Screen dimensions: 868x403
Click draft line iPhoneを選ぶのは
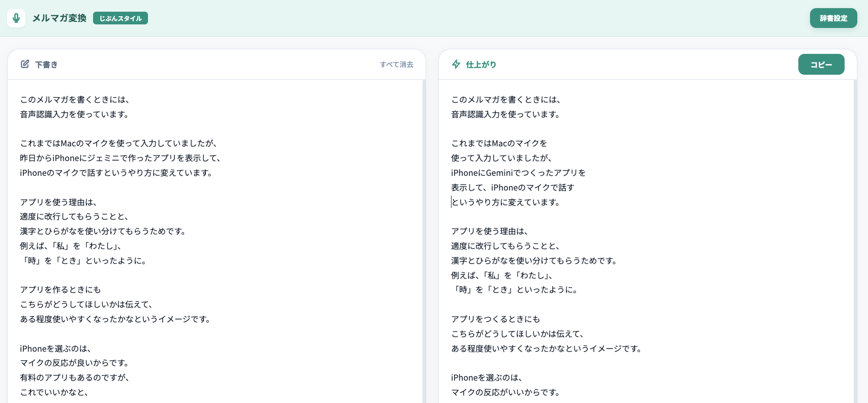pos(55,349)
